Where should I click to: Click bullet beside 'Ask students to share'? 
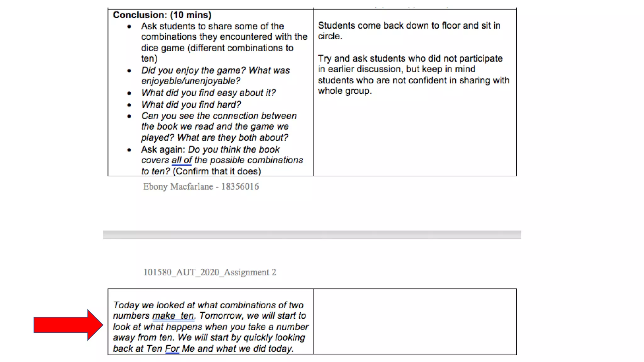[129, 27]
